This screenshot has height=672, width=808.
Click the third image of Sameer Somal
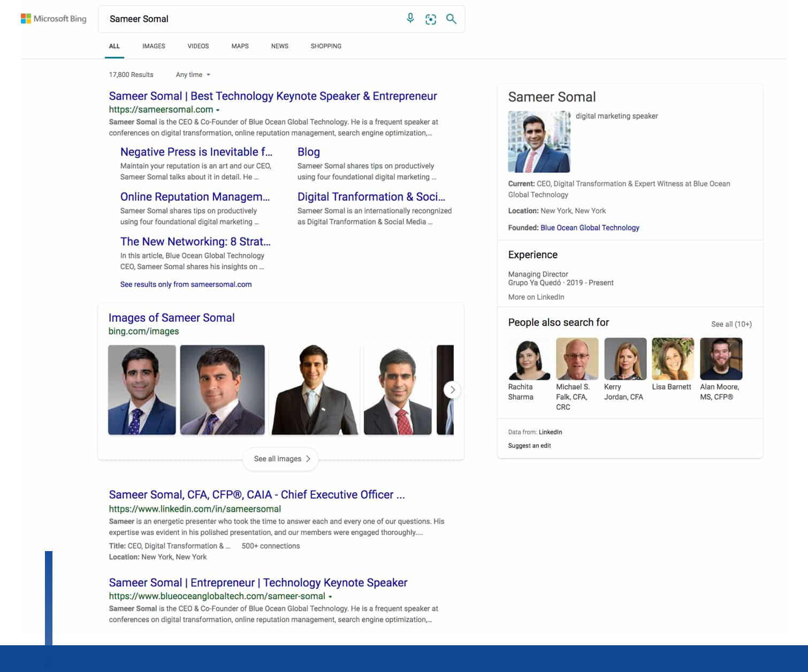(x=315, y=390)
